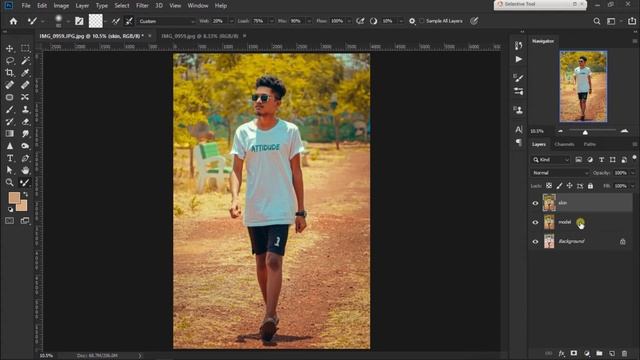Create a new group folder icon

pyautogui.click(x=599, y=353)
